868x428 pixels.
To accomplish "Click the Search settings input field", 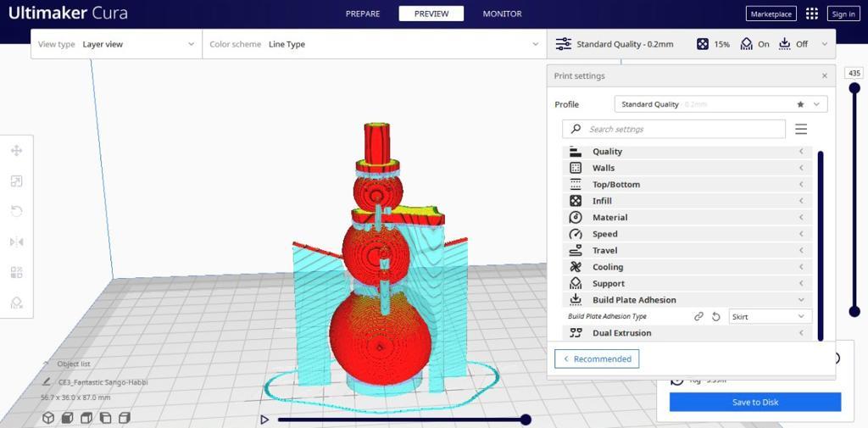I will click(674, 129).
